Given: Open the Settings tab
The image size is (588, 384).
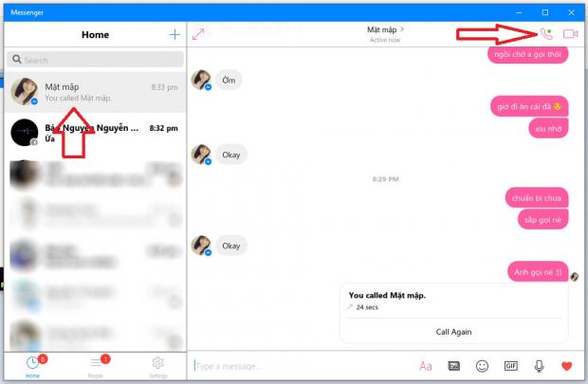Looking at the screenshot, I should click(157, 365).
